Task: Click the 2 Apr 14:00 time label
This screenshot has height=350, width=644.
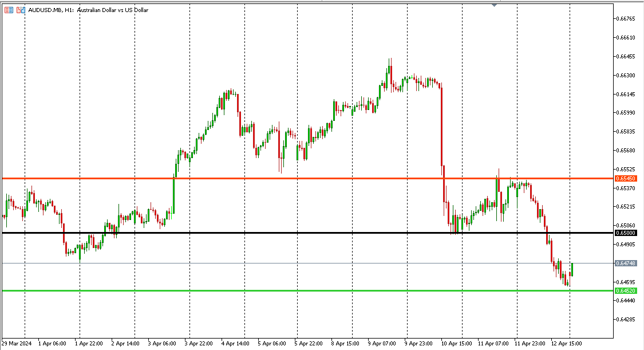Action: pos(125,344)
